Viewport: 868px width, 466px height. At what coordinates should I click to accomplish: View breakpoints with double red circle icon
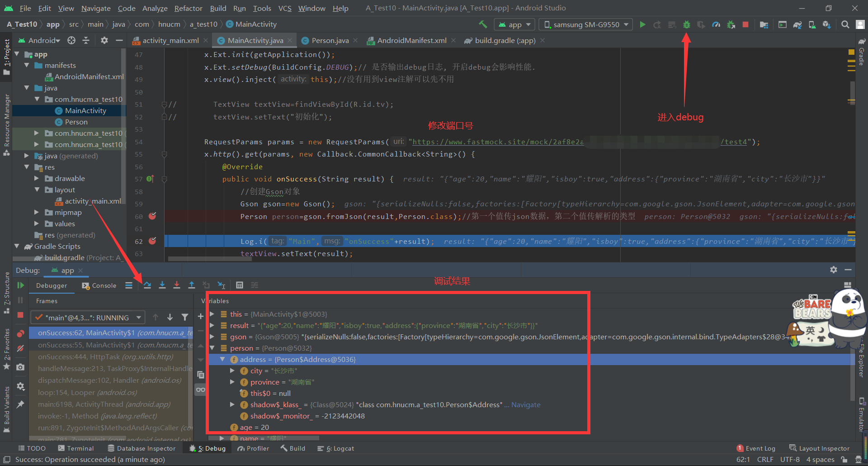20,334
